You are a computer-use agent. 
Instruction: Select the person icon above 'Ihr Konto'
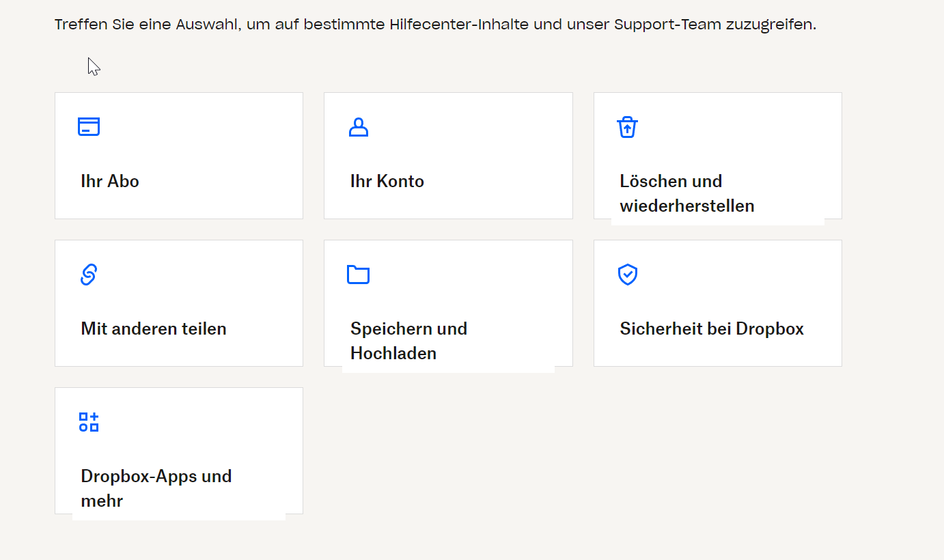[x=358, y=126]
